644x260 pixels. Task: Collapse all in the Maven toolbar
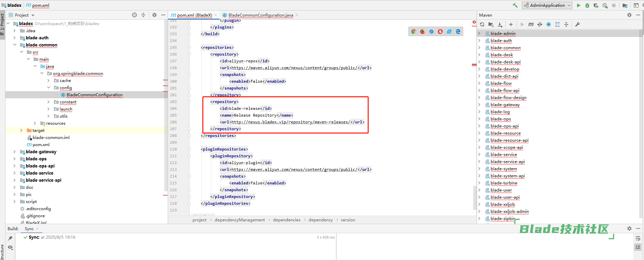[566, 24]
